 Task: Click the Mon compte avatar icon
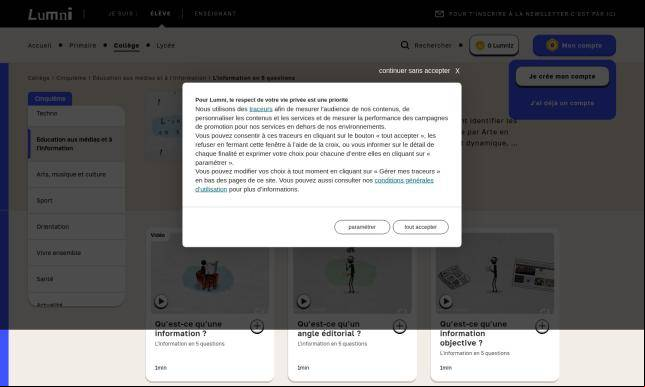(552, 45)
